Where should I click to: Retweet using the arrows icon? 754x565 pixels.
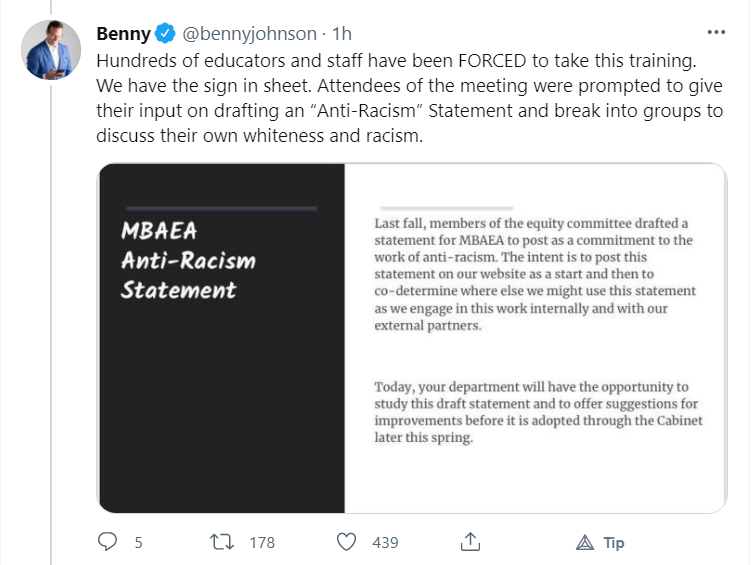[x=226, y=542]
